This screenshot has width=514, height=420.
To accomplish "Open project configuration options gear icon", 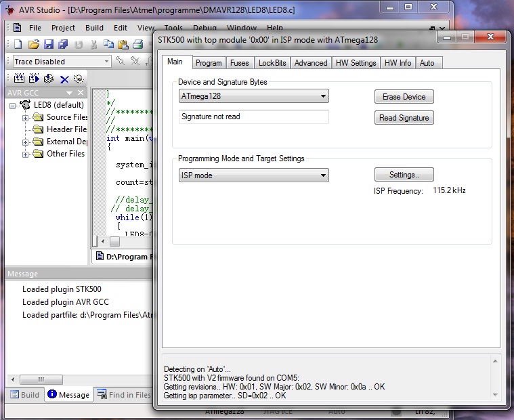I will click(x=79, y=79).
